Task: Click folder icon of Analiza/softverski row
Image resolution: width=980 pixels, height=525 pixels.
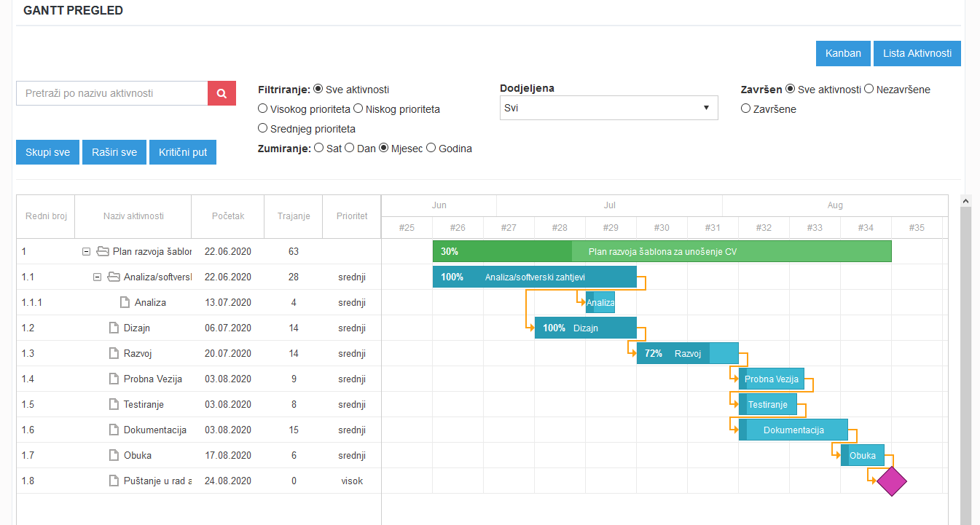Action: [x=113, y=277]
